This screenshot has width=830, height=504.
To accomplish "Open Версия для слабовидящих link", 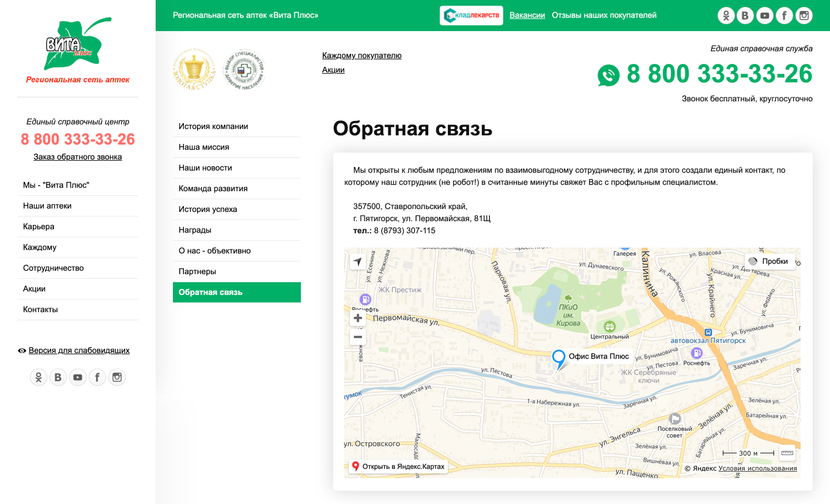I will pos(79,351).
